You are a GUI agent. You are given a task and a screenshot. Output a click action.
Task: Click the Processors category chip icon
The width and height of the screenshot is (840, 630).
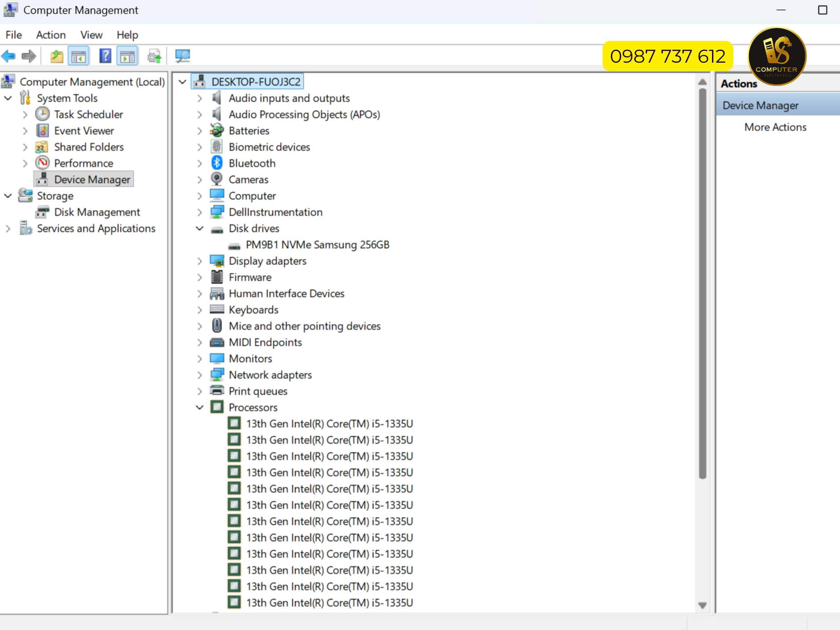217,407
